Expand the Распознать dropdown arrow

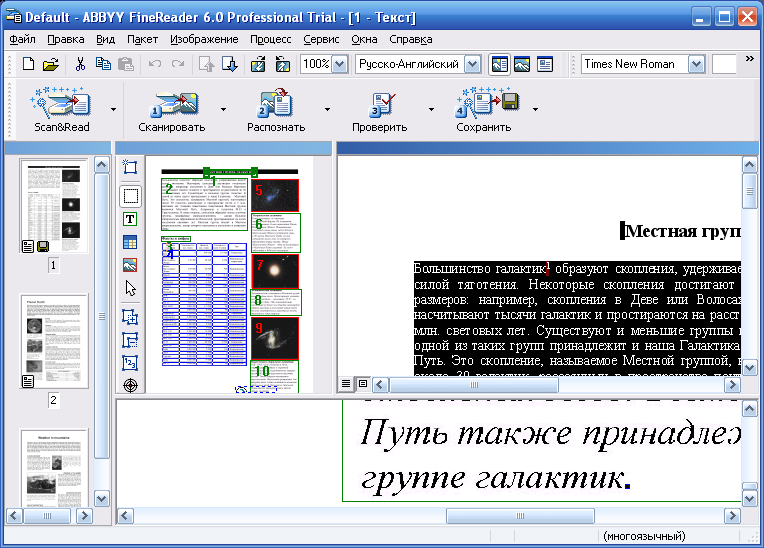pyautogui.click(x=327, y=110)
